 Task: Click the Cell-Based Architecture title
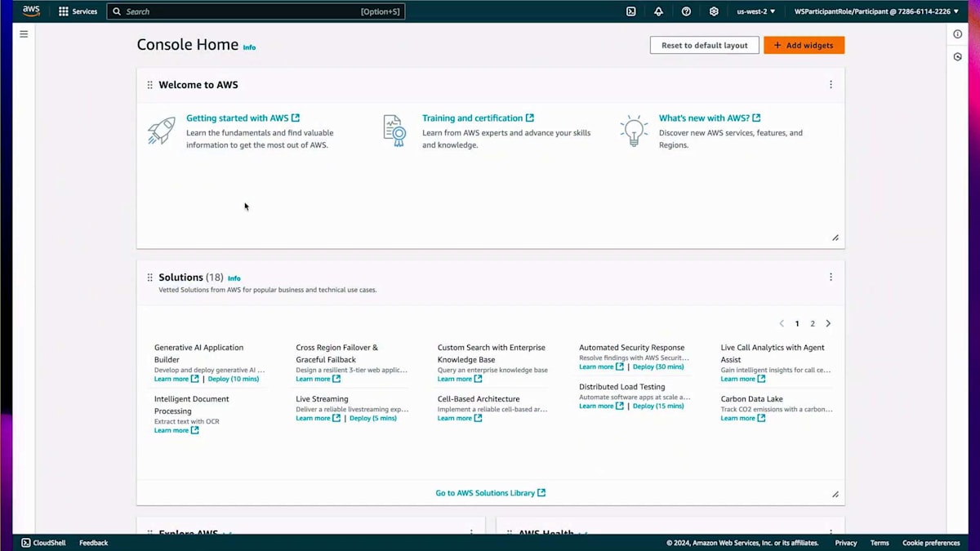(479, 399)
